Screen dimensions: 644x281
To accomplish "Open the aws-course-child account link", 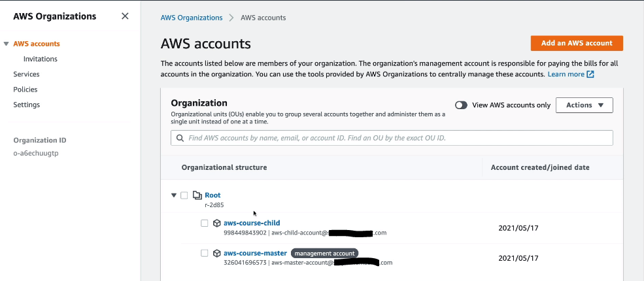I will click(x=252, y=223).
